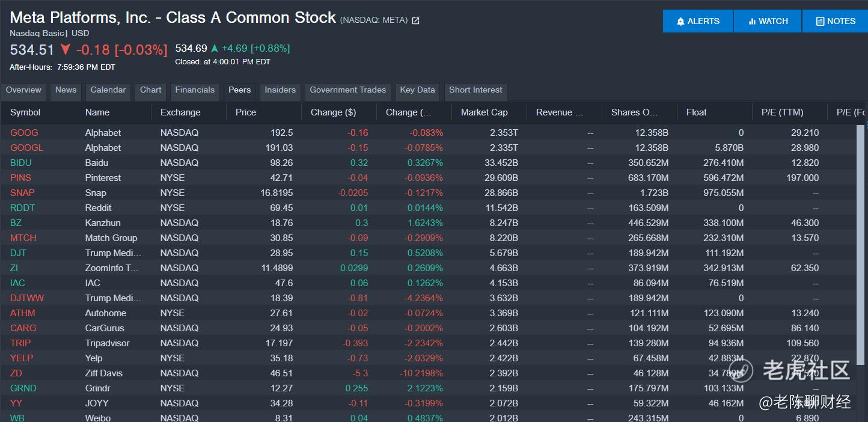
Task: Open the Insiders tab
Action: 280,90
